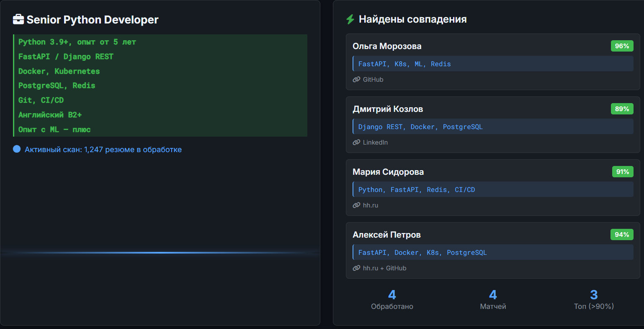This screenshot has width=644, height=329.
Task: Open Дмитрий Козлов's LinkedIn source link
Action: coord(375,142)
